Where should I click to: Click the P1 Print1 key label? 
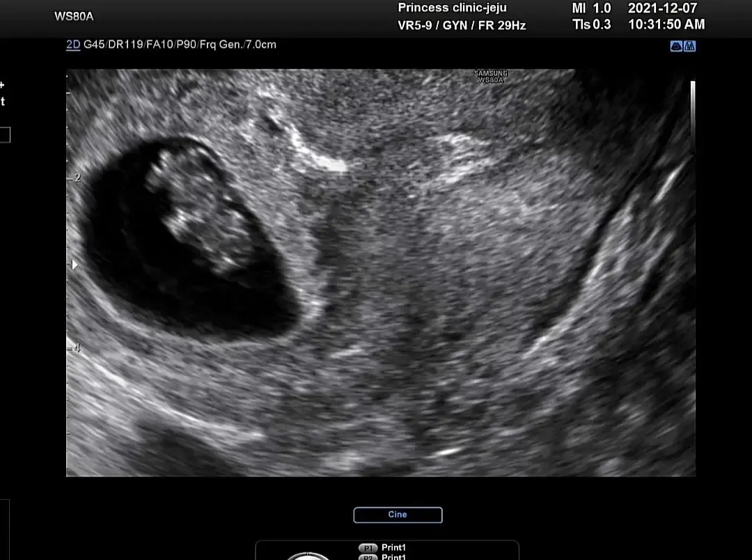coord(382,547)
